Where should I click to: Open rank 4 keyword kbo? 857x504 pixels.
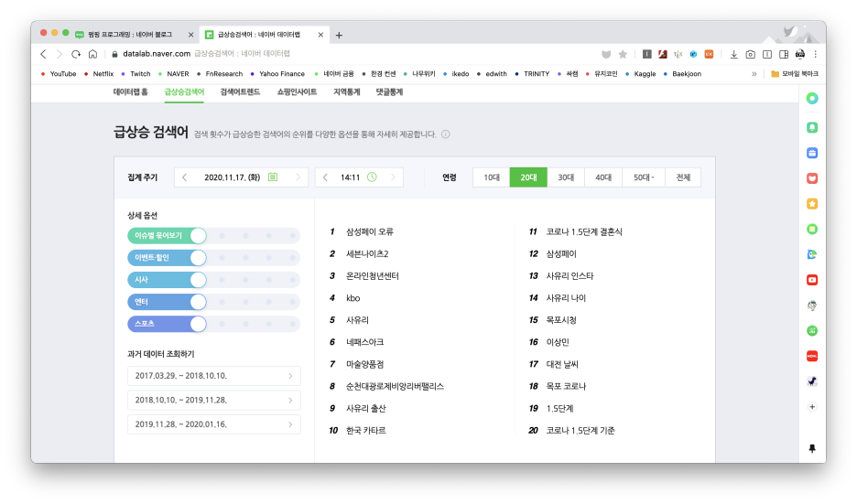click(x=353, y=298)
